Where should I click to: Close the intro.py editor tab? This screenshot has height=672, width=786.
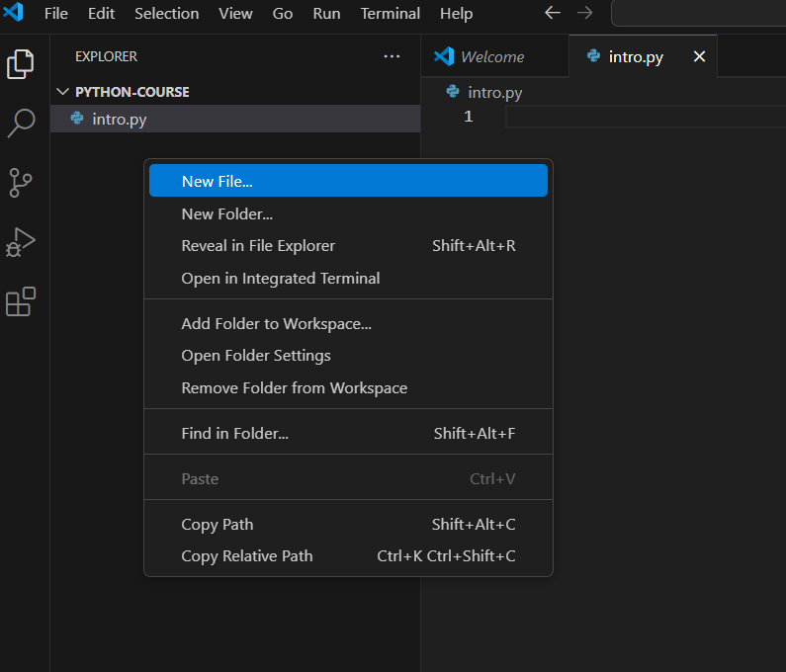(699, 56)
